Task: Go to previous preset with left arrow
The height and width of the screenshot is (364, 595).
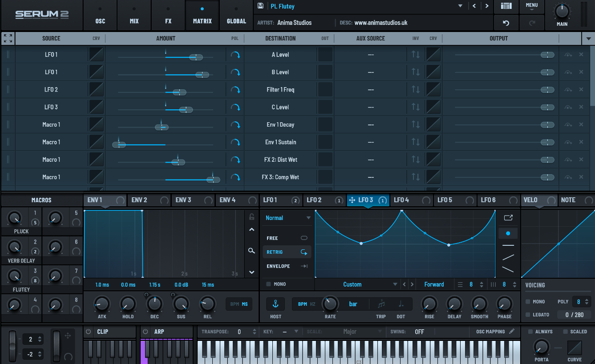Action: [474, 6]
